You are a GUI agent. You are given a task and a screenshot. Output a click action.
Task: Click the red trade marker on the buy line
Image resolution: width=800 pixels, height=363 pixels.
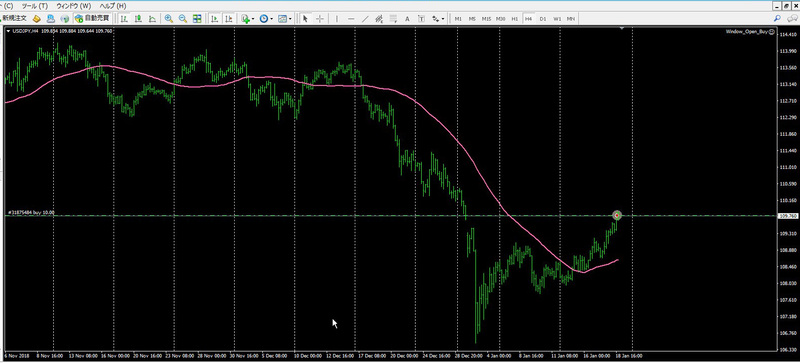(x=617, y=215)
